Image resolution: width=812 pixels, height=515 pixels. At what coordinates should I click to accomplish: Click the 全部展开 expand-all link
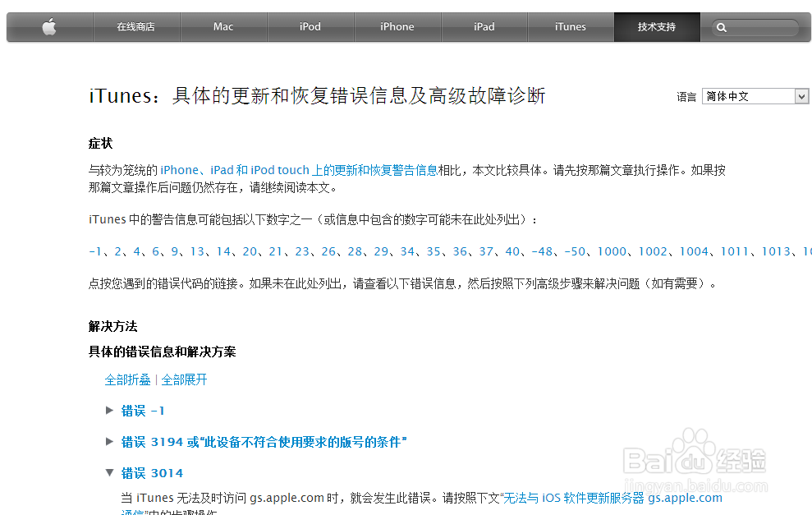[x=184, y=380]
